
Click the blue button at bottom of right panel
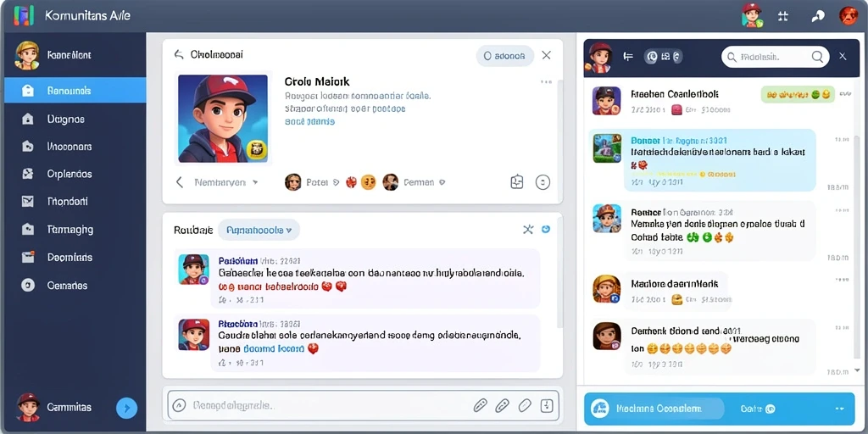click(x=720, y=409)
